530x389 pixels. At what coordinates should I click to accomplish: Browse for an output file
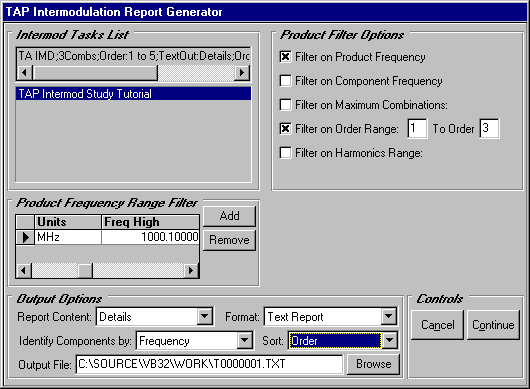coord(374,364)
